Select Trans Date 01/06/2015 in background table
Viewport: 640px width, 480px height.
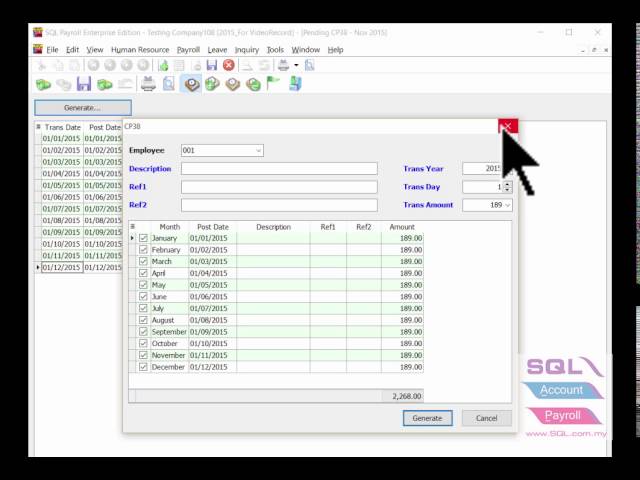click(x=62, y=197)
